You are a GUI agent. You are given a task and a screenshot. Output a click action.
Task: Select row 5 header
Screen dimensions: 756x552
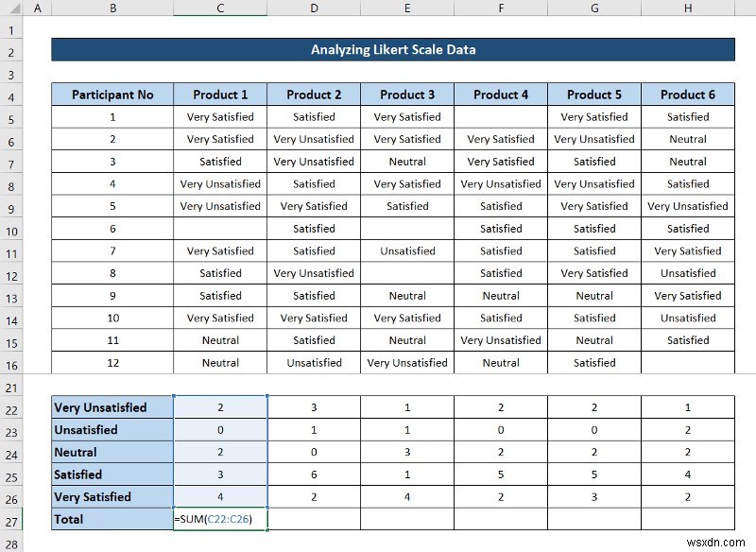point(38,116)
